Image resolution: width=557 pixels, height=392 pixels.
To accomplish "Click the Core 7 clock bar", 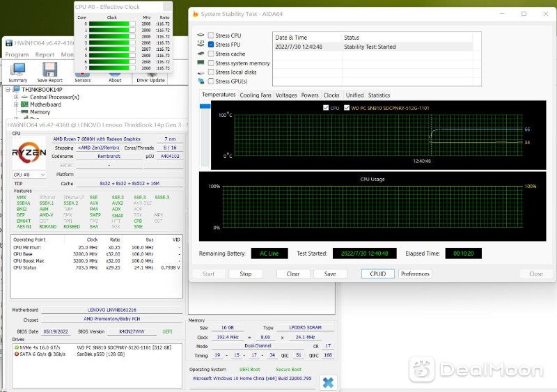I will pos(112,68).
